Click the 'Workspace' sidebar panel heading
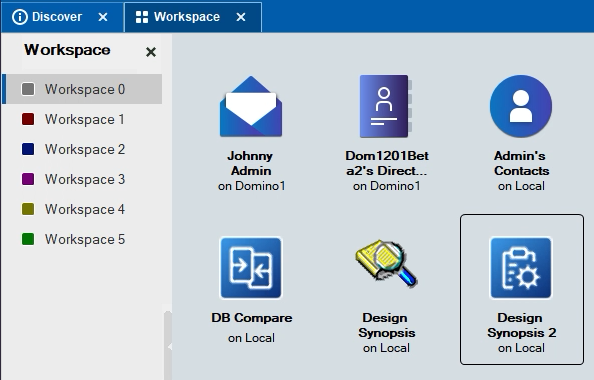 pyautogui.click(x=67, y=50)
